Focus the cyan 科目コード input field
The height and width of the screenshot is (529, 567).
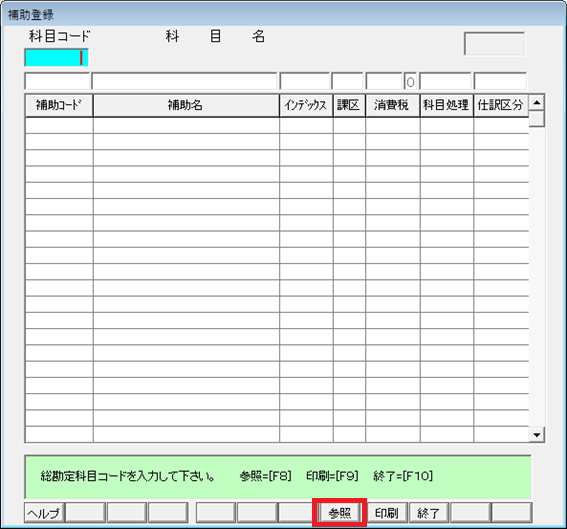pyautogui.click(x=56, y=58)
